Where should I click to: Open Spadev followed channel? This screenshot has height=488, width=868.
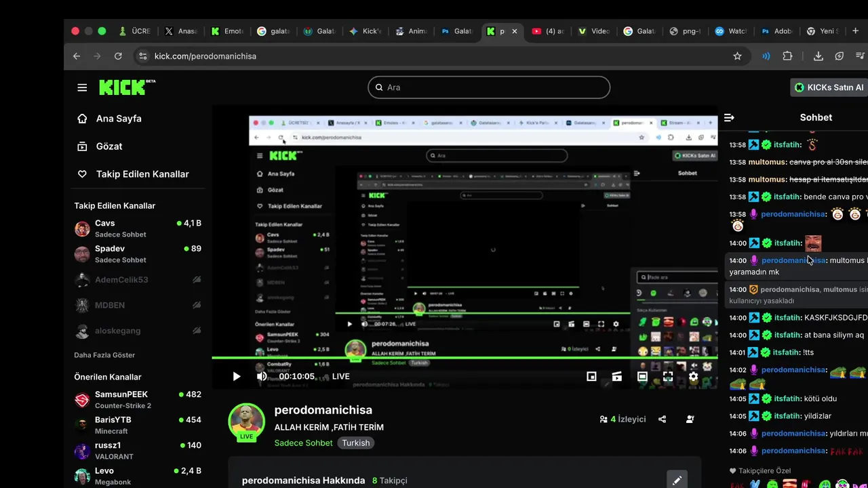pyautogui.click(x=138, y=254)
